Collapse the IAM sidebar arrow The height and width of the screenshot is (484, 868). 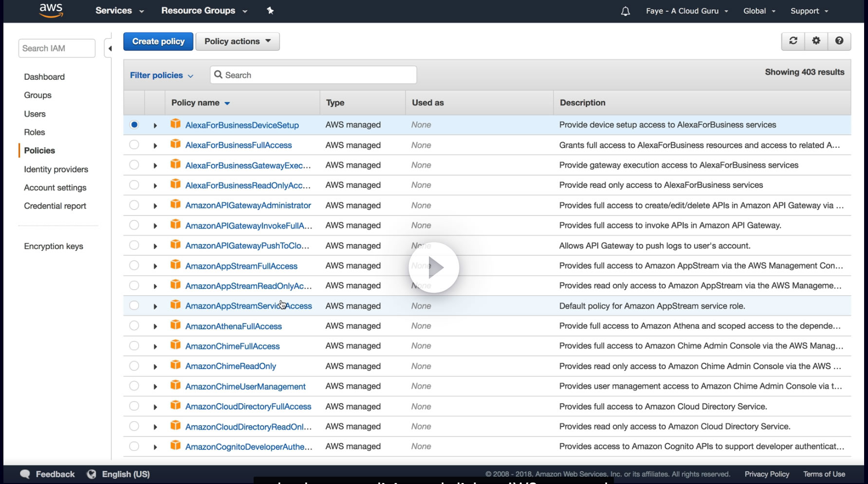[x=110, y=48]
